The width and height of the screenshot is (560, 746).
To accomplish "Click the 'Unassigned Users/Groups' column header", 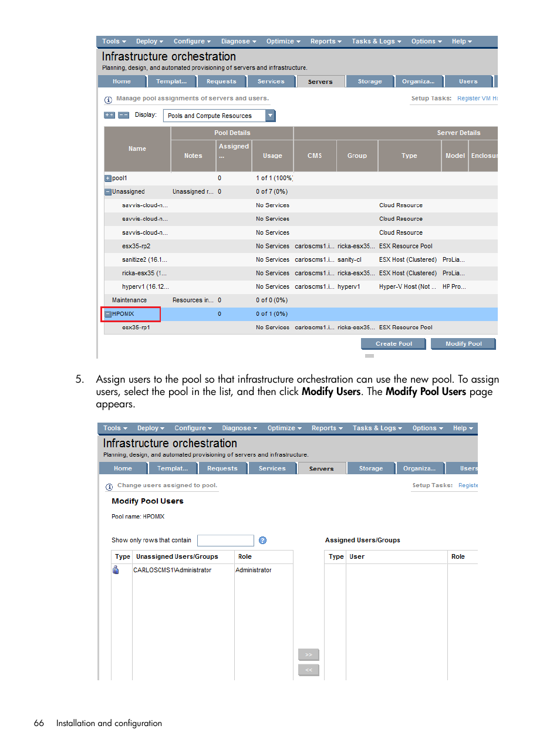I will (x=183, y=557).
